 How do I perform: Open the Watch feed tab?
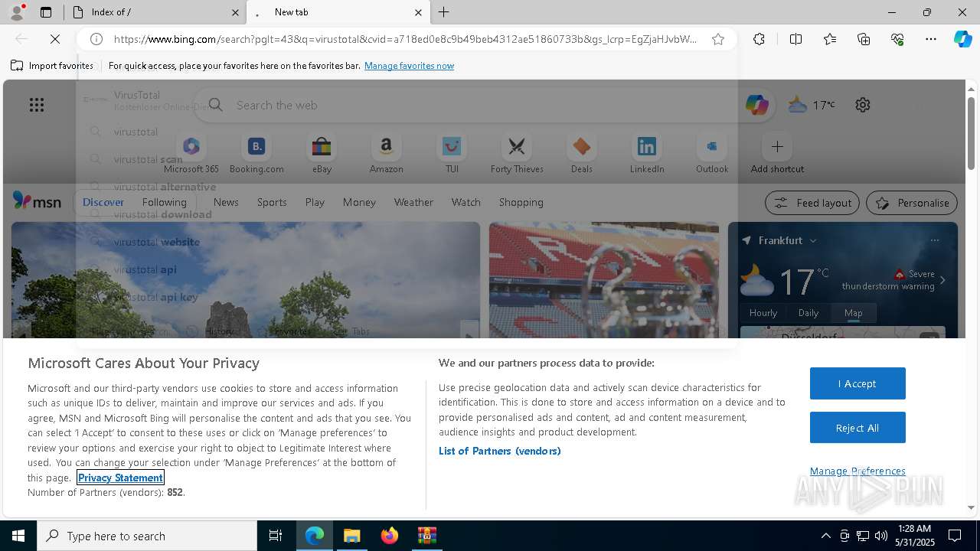(465, 202)
